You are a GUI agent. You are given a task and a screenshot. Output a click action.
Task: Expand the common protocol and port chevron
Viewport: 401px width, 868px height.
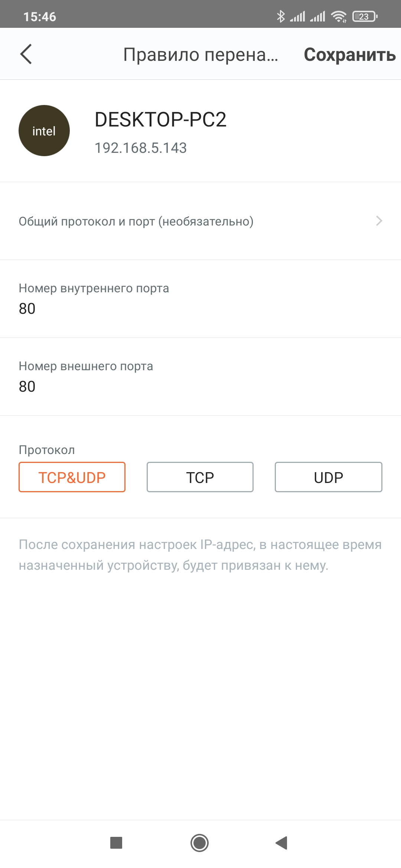(x=379, y=221)
